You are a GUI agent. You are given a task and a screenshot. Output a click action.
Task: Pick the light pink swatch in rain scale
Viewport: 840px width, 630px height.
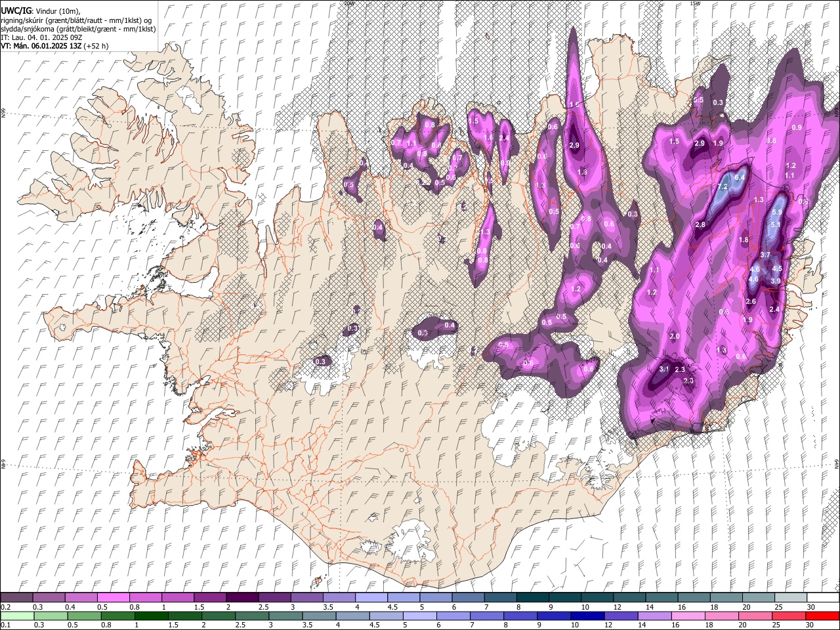pos(688,616)
